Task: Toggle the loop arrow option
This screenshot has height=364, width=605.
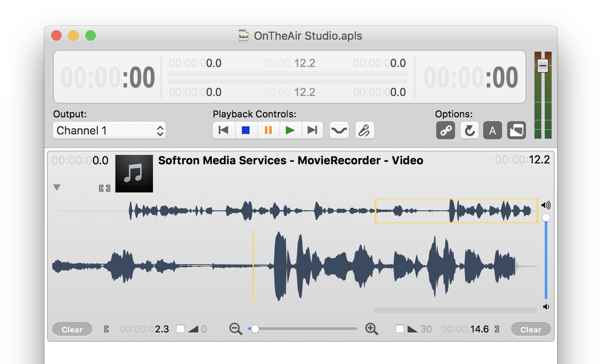Action: coord(470,130)
